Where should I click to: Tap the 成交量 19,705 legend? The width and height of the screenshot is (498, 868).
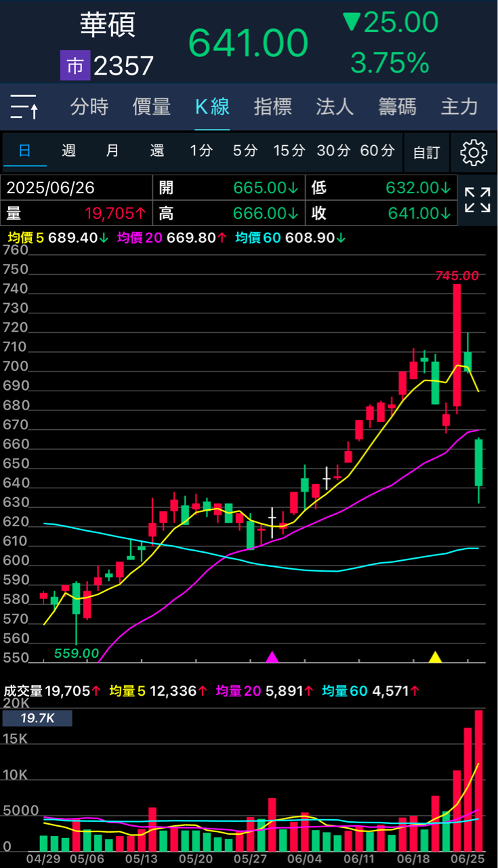pos(53,691)
